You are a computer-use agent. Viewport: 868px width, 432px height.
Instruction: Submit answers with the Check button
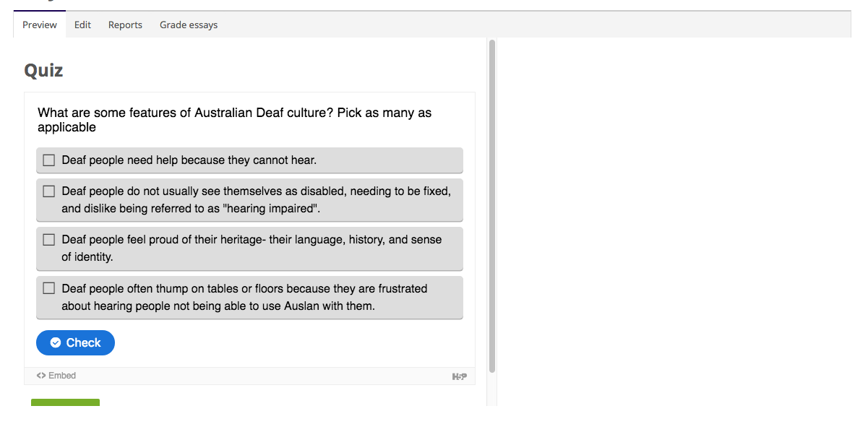(x=75, y=343)
